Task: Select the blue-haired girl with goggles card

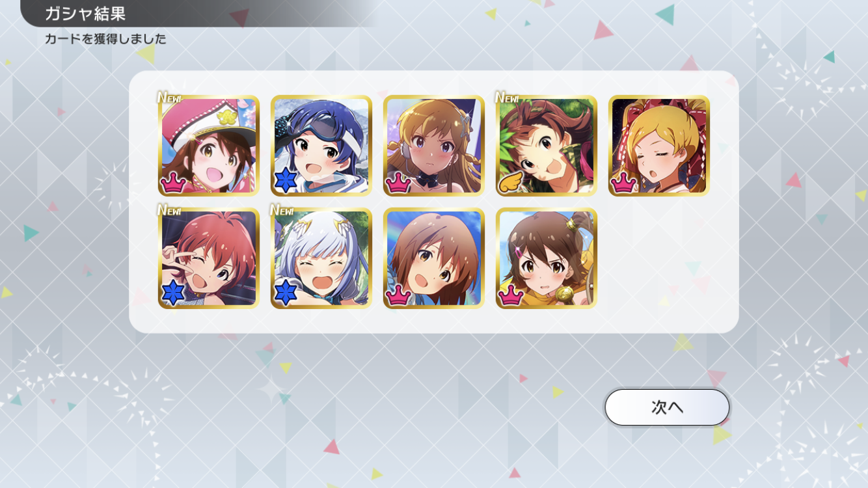Action: point(321,146)
